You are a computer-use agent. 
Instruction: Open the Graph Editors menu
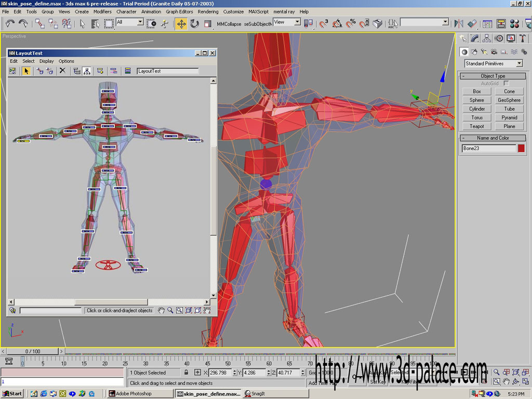pos(179,11)
